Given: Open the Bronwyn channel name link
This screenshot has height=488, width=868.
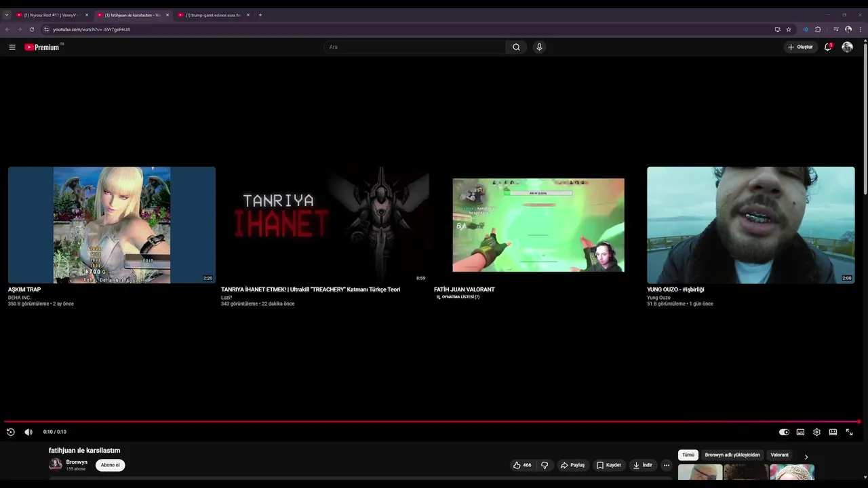Looking at the screenshot, I should [x=77, y=462].
